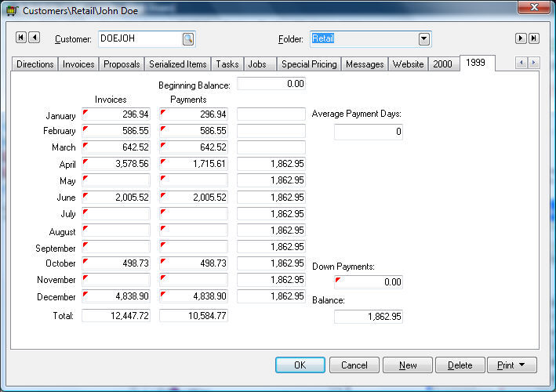The width and height of the screenshot is (556, 392).
Task: Click the Down Payments field
Action: [x=369, y=281]
